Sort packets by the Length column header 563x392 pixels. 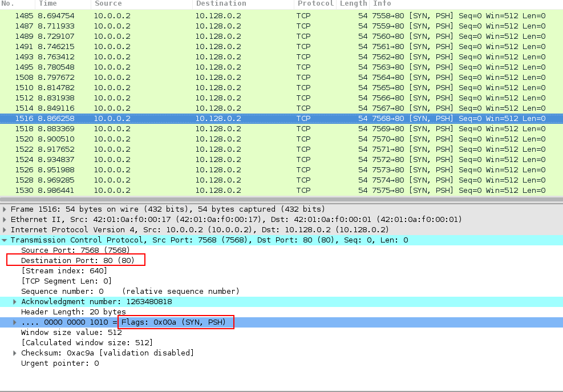tap(353, 3)
